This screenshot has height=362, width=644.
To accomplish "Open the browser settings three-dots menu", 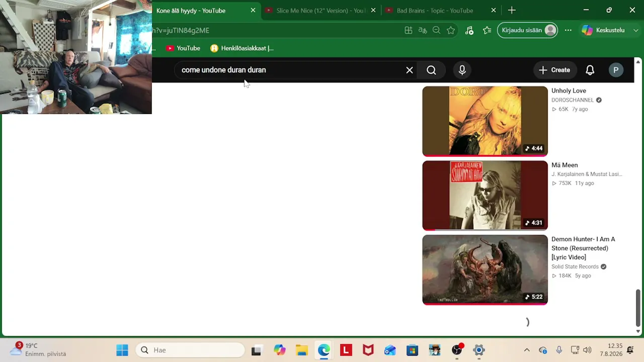I will pyautogui.click(x=568, y=30).
